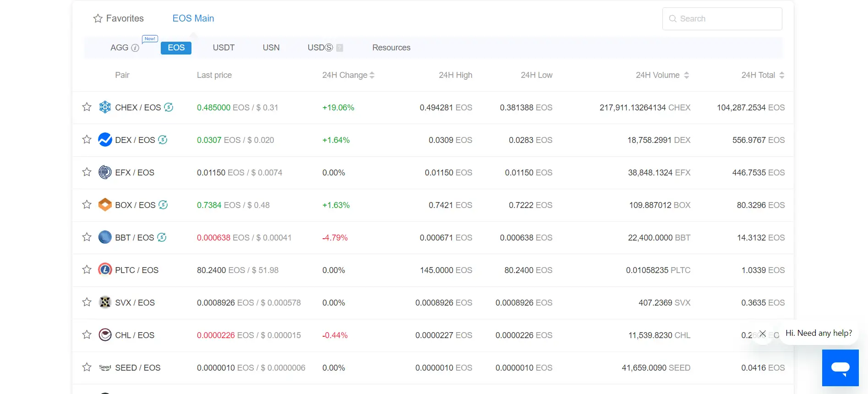
Task: Open the Resources tab
Action: pyautogui.click(x=391, y=48)
